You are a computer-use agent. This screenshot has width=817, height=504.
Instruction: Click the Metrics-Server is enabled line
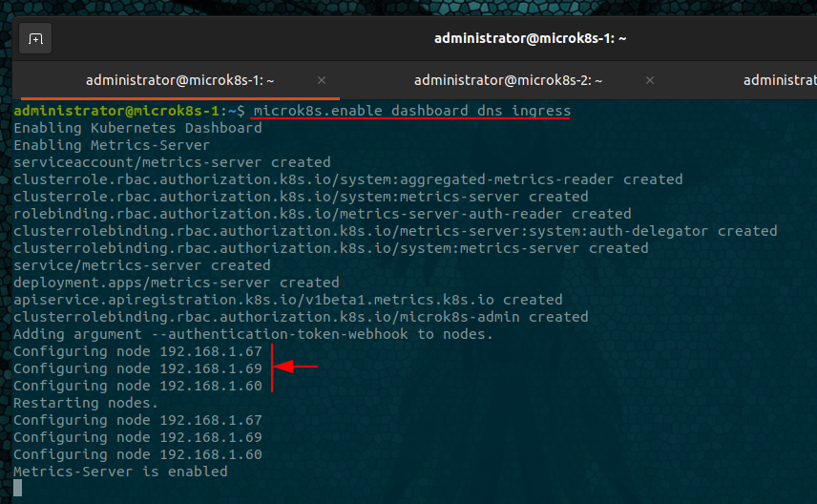(x=120, y=472)
